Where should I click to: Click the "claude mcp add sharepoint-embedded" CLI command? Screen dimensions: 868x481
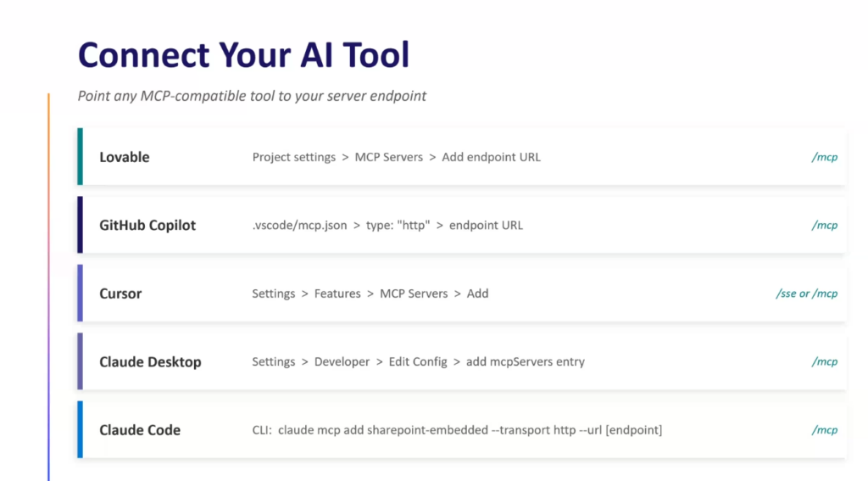[382, 430]
